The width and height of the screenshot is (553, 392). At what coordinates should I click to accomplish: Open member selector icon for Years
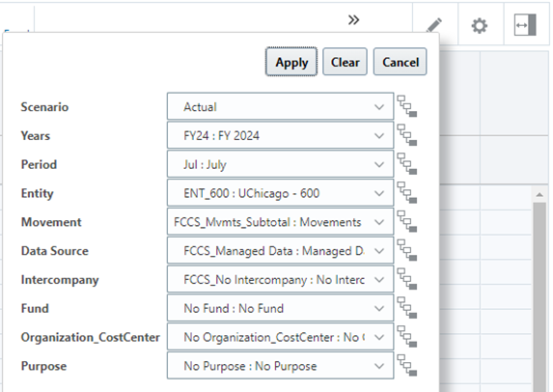(x=407, y=135)
